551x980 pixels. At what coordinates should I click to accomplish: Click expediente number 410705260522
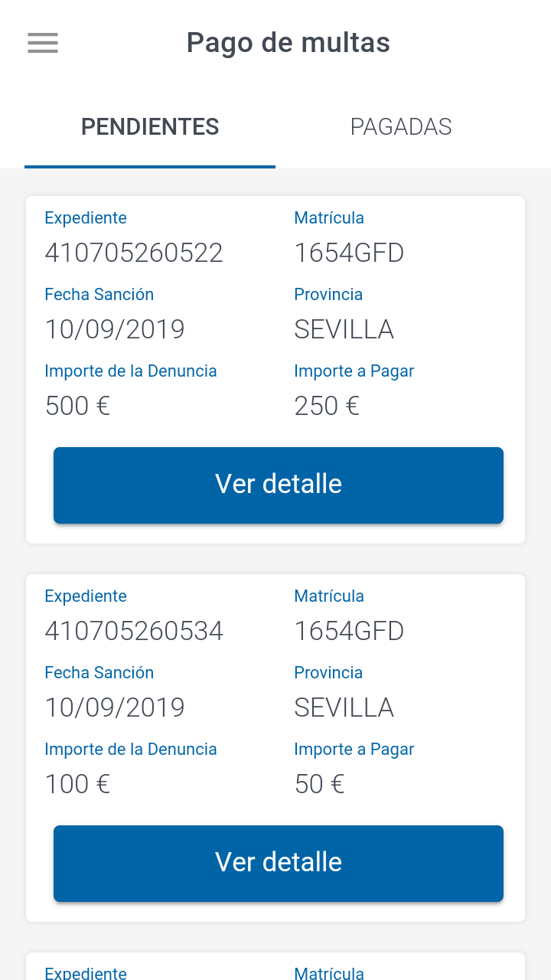pos(134,253)
